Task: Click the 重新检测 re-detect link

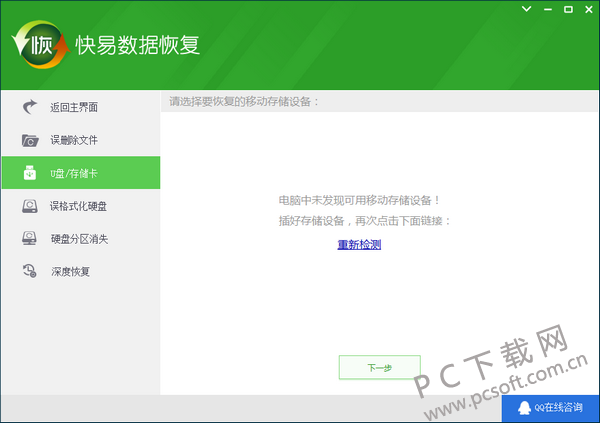Action: (x=359, y=245)
